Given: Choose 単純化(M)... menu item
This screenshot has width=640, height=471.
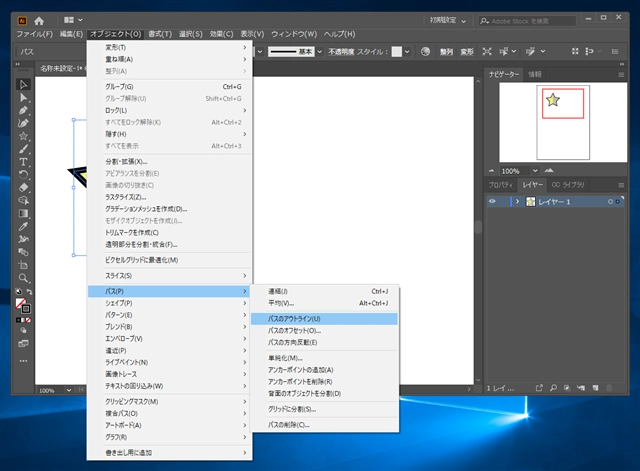Looking at the screenshot, I should pos(324,358).
